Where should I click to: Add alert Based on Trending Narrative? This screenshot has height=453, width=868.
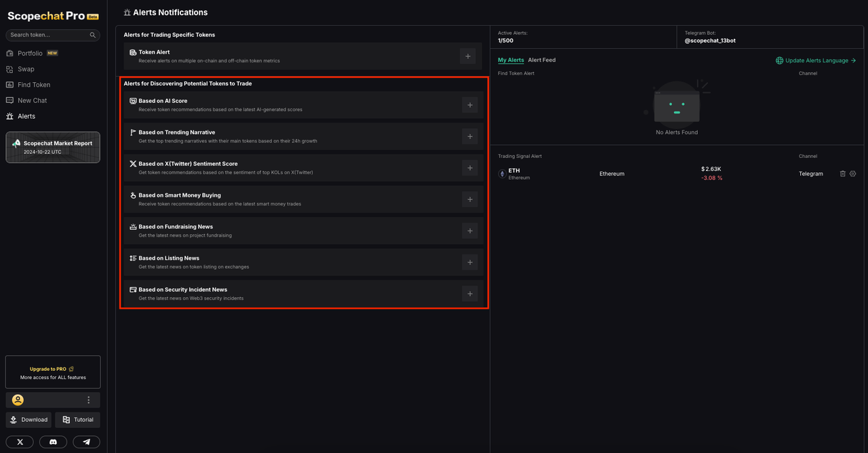pyautogui.click(x=470, y=136)
